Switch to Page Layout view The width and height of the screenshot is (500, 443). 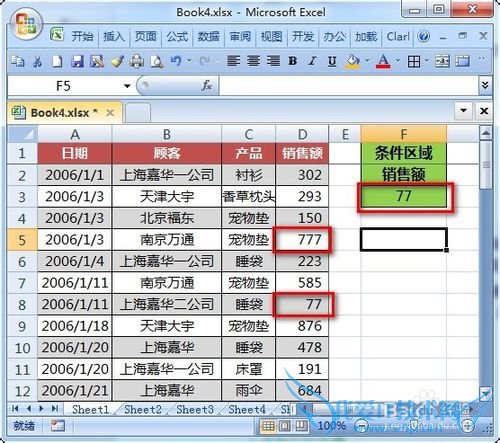coord(284,426)
